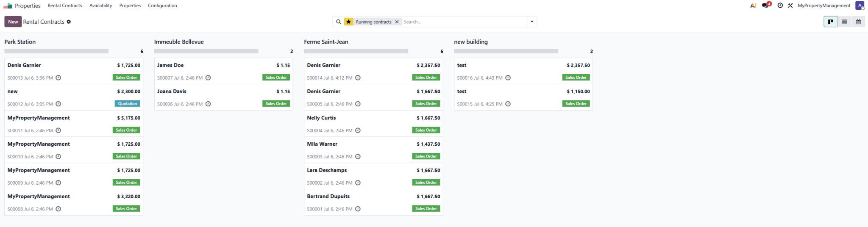The width and height of the screenshot is (868, 227).
Task: Open the Availability menu
Action: tap(101, 6)
